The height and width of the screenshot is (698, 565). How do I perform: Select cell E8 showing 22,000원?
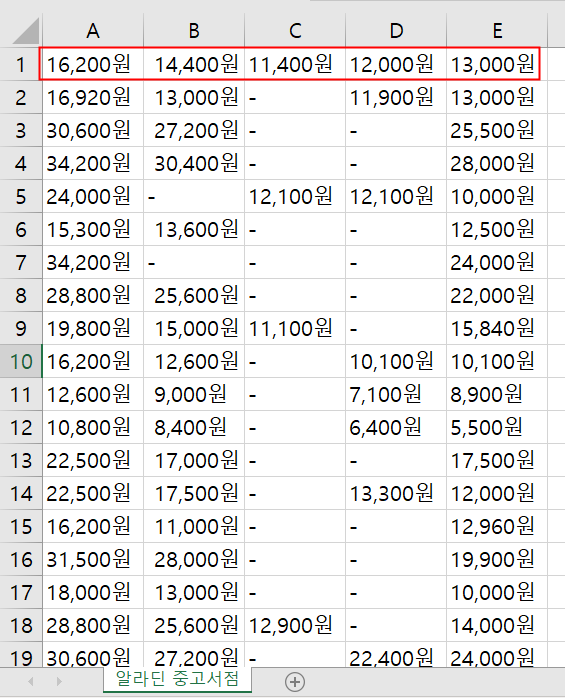coord(497,295)
